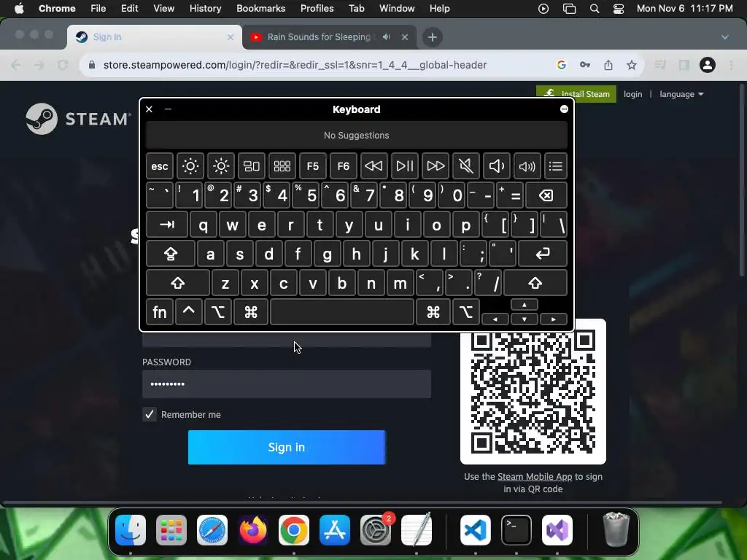Bookmark this page with star icon

(x=631, y=65)
